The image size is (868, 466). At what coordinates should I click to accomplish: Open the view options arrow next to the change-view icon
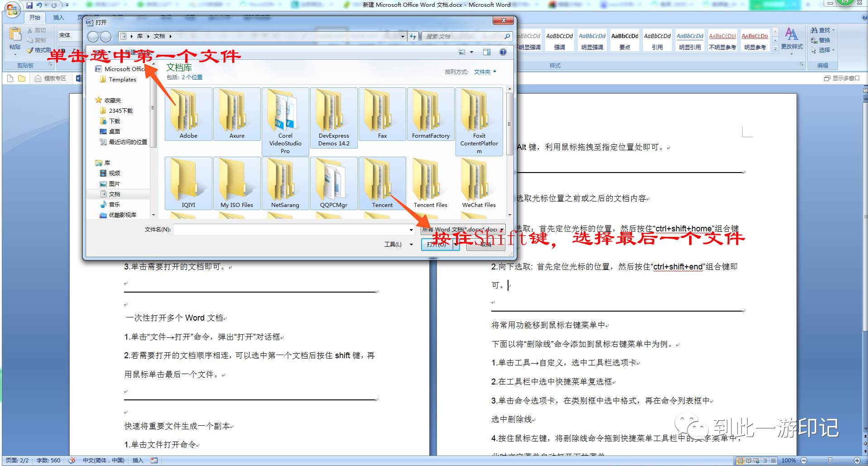click(471, 52)
